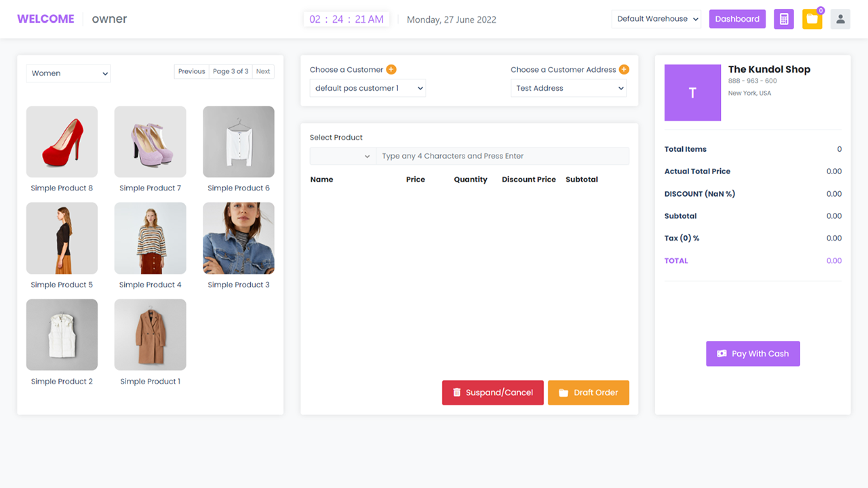
Task: Add a new customer address plus icon
Action: click(624, 69)
